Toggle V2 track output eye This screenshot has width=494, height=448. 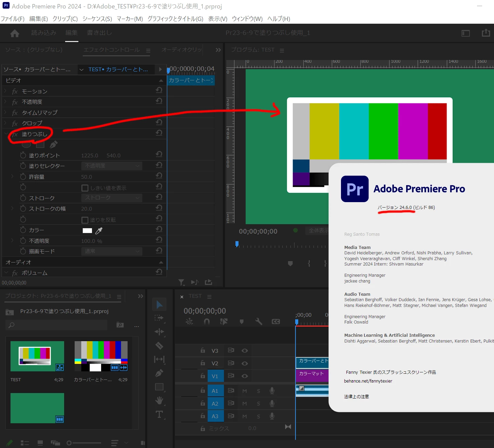tap(245, 363)
